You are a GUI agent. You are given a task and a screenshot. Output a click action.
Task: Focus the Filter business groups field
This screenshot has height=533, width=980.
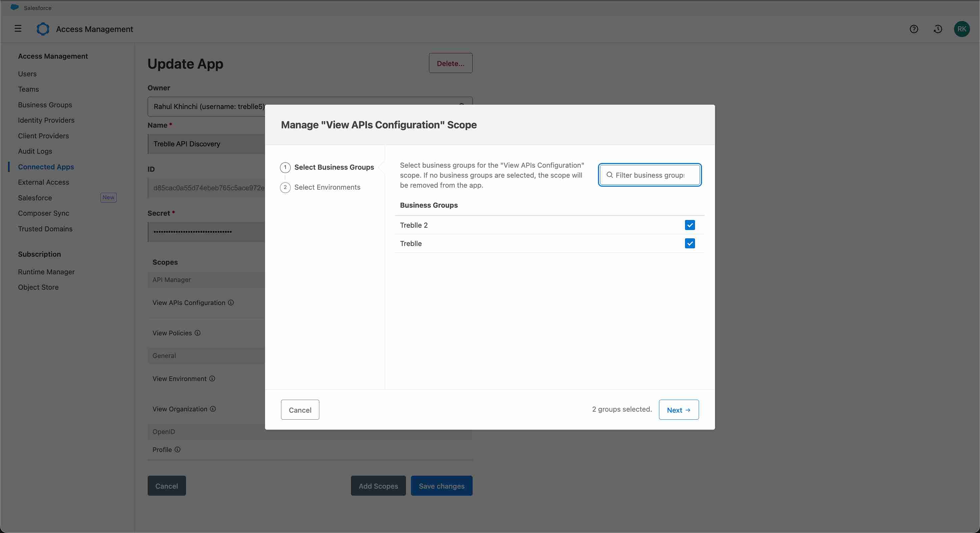(650, 175)
